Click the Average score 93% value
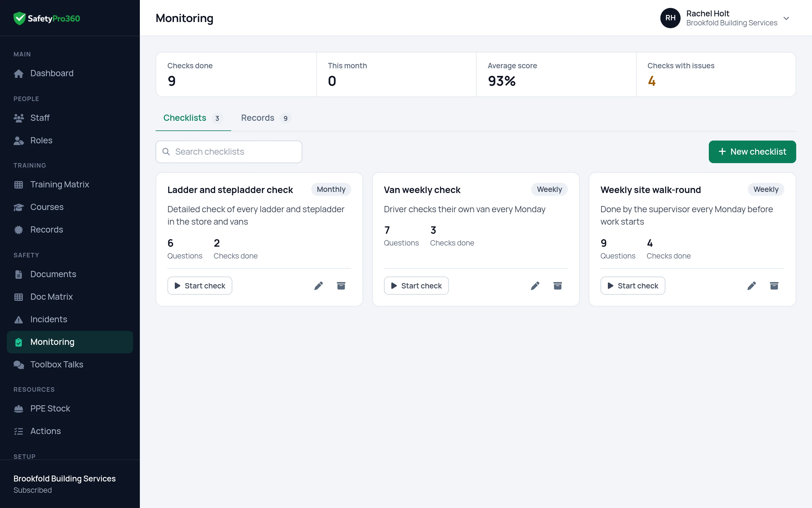Image resolution: width=812 pixels, height=508 pixels. tap(501, 81)
